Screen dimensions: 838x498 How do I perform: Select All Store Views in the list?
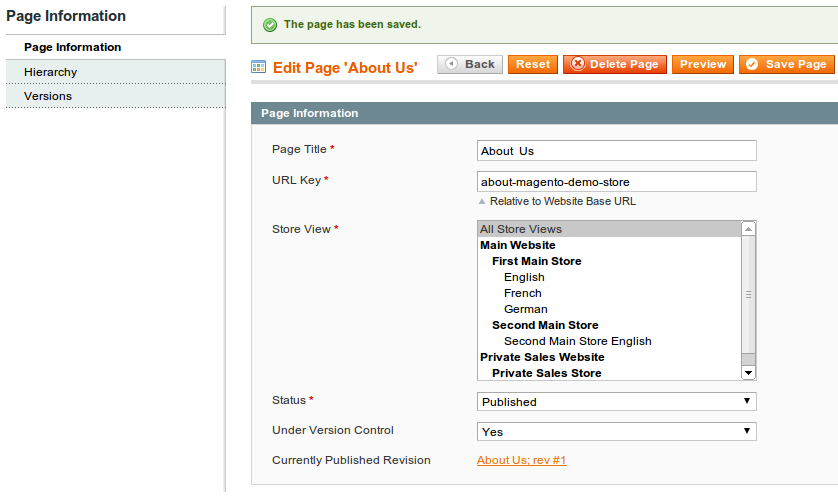(x=609, y=229)
